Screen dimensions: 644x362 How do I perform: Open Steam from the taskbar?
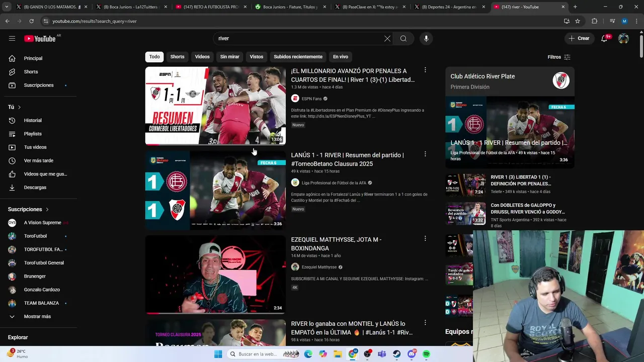[397, 354]
